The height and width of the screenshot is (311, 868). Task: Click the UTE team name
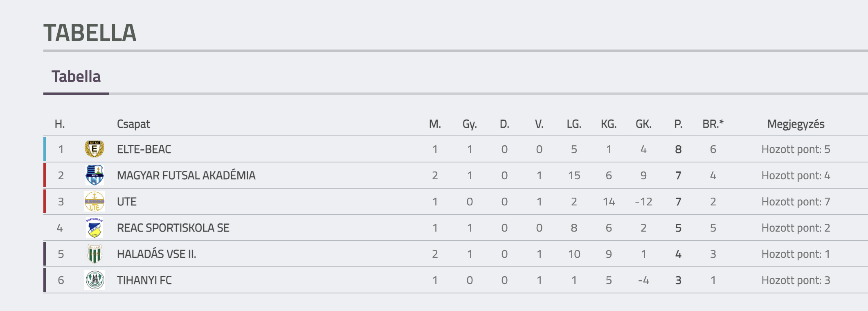point(127,202)
